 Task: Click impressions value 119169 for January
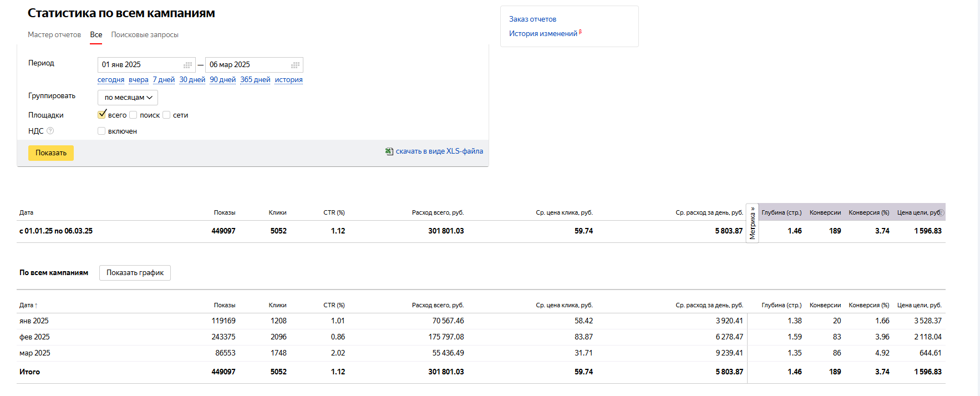[x=224, y=321]
